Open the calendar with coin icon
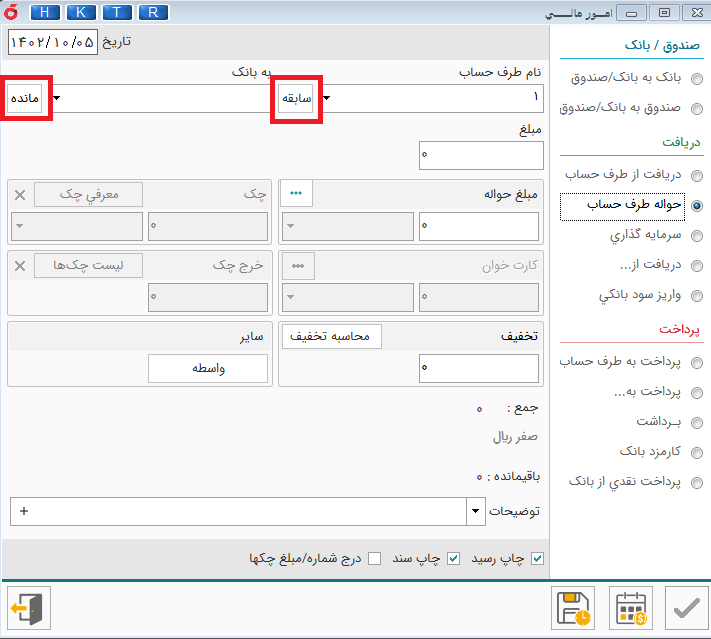The height and width of the screenshot is (639, 711). tap(630, 608)
